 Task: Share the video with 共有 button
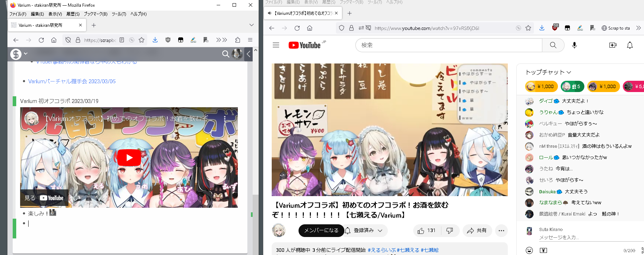tap(477, 231)
